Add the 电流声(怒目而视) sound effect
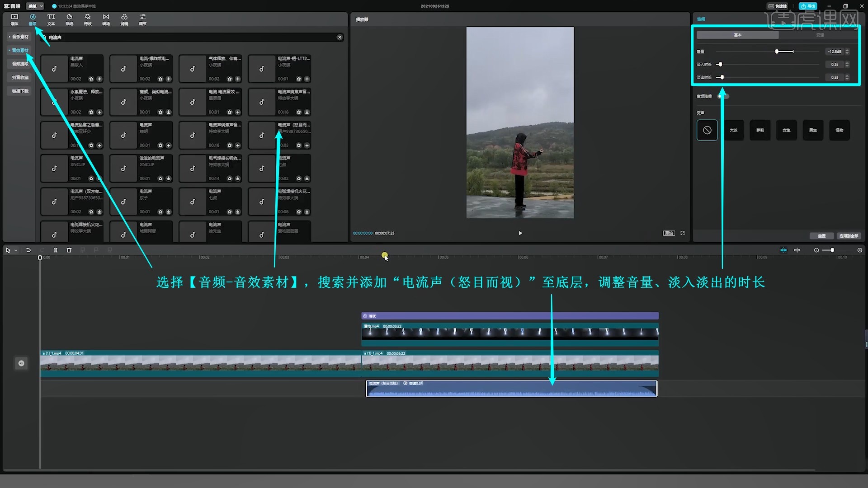The width and height of the screenshot is (868, 488). 307,145
